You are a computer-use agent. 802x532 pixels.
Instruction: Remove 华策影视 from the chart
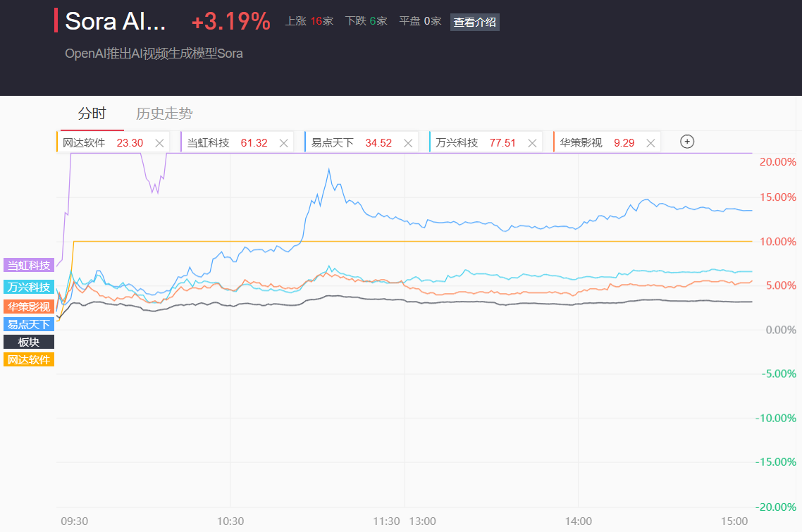(x=650, y=143)
